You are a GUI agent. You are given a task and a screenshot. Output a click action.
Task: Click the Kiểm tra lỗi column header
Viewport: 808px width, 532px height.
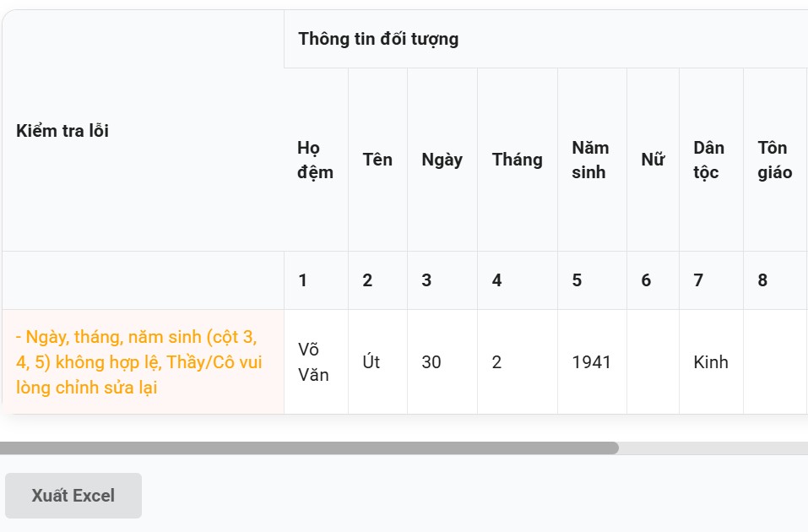click(62, 131)
